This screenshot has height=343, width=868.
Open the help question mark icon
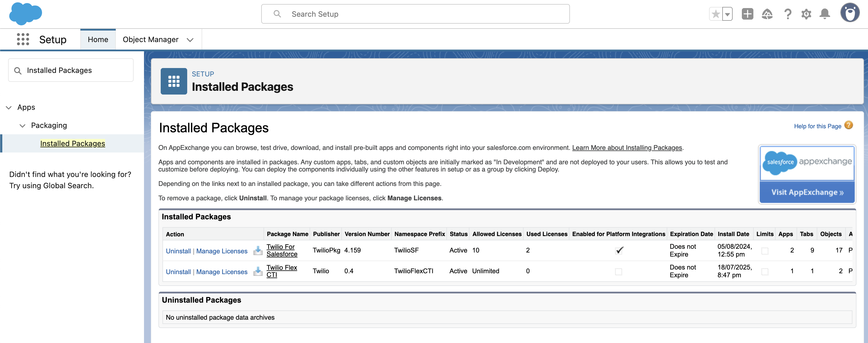click(787, 14)
